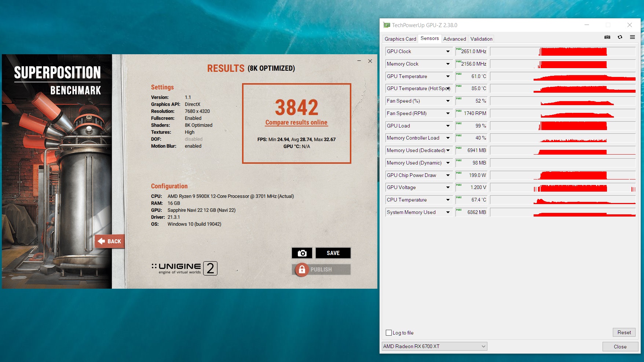This screenshot has height=362, width=644.
Task: Open the Memory Controller Load dropdown
Action: [448, 138]
